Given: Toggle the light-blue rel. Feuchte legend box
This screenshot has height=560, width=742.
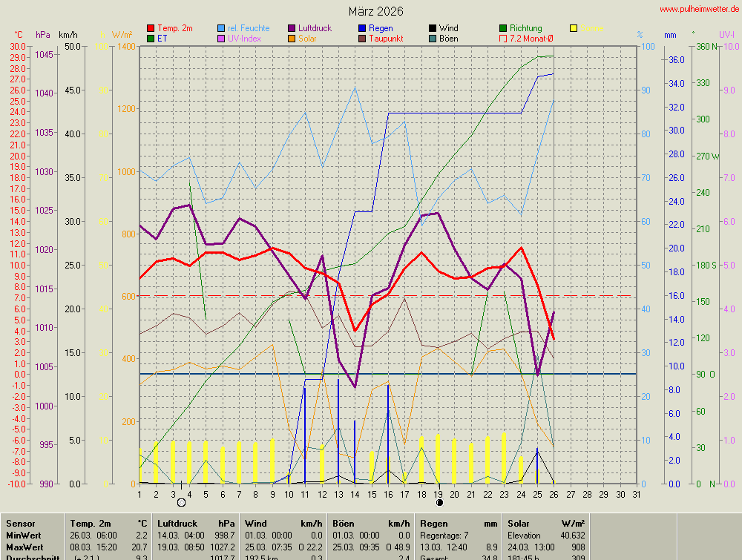Looking at the screenshot, I should tap(221, 28).
